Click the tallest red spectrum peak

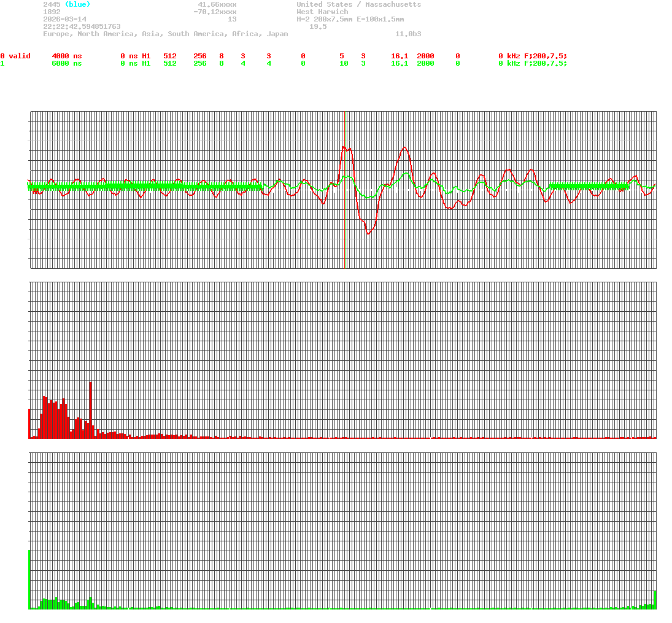pyautogui.click(x=90, y=408)
